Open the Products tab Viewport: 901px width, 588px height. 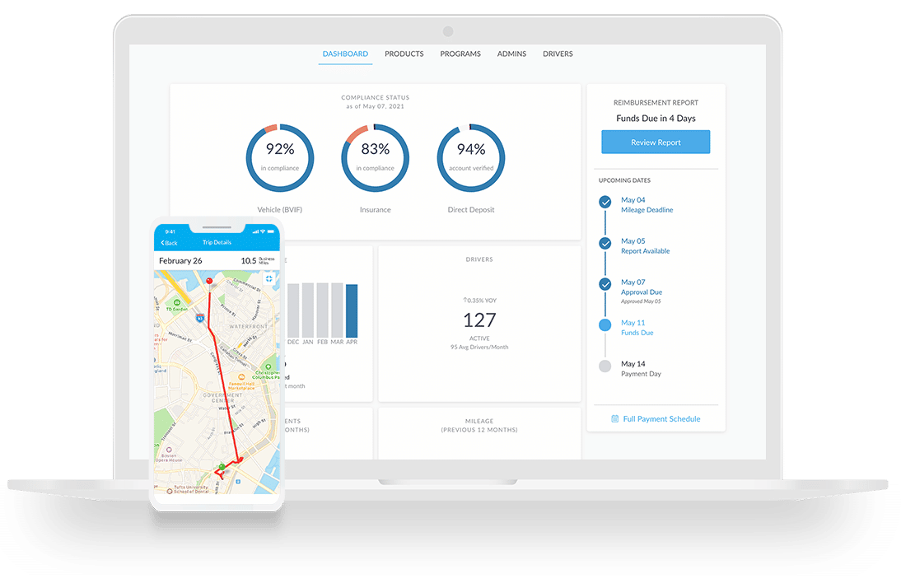[x=404, y=54]
